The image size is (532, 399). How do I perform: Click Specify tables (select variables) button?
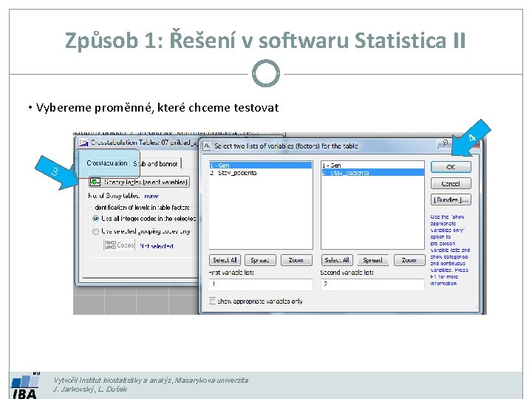(139, 182)
